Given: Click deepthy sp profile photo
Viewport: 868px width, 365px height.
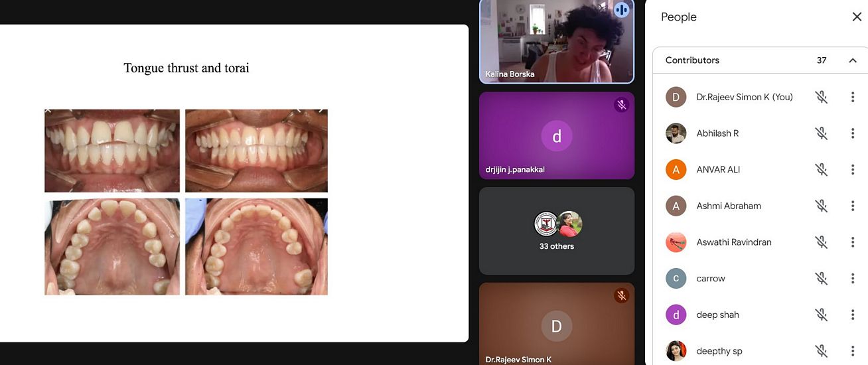Looking at the screenshot, I should 676,351.
